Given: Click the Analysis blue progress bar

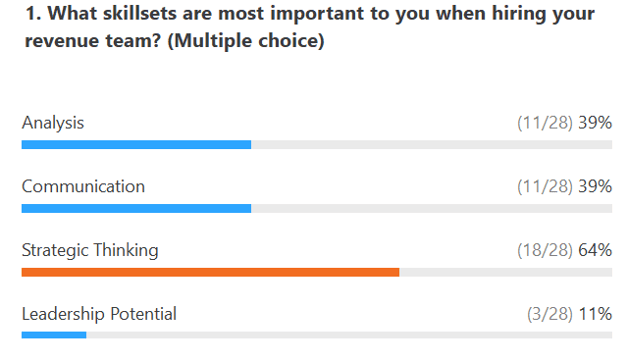Looking at the screenshot, I should click(136, 145).
